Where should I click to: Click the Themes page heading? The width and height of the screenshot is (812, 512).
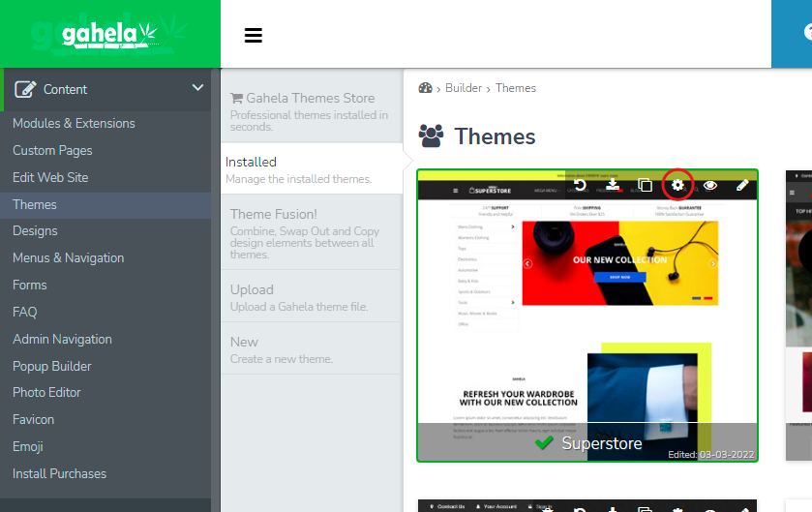[495, 136]
